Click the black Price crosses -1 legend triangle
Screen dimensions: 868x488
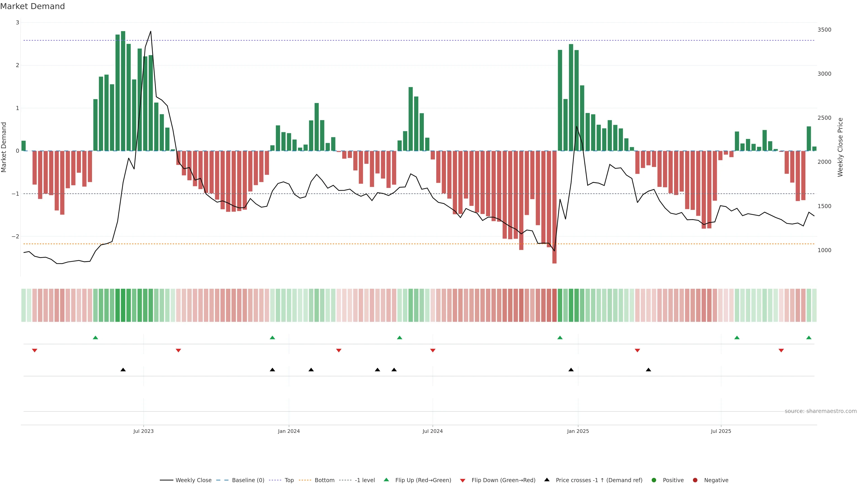point(547,480)
